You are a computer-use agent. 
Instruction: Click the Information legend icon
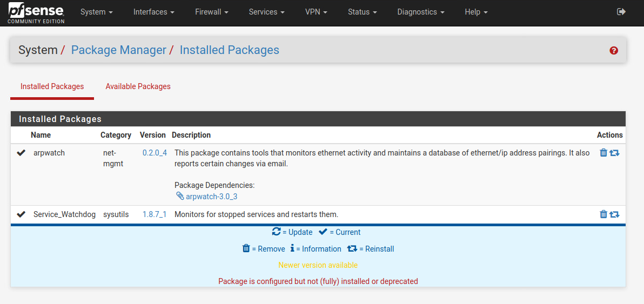tap(292, 248)
